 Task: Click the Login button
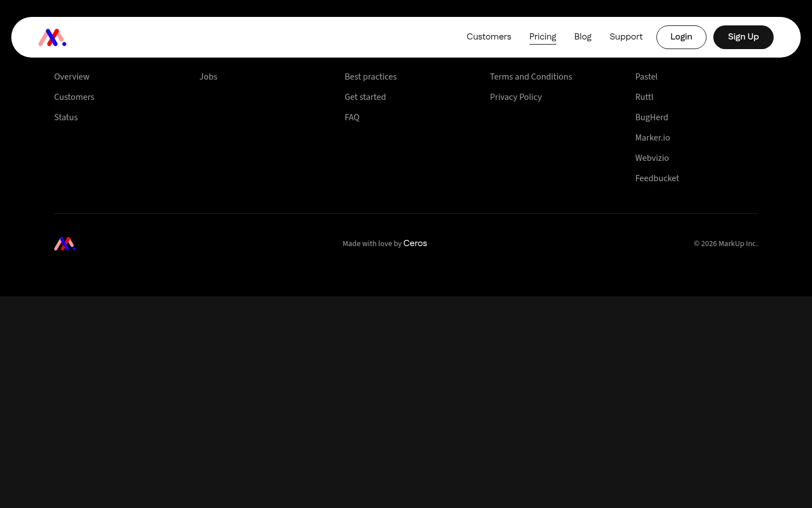pyautogui.click(x=681, y=37)
